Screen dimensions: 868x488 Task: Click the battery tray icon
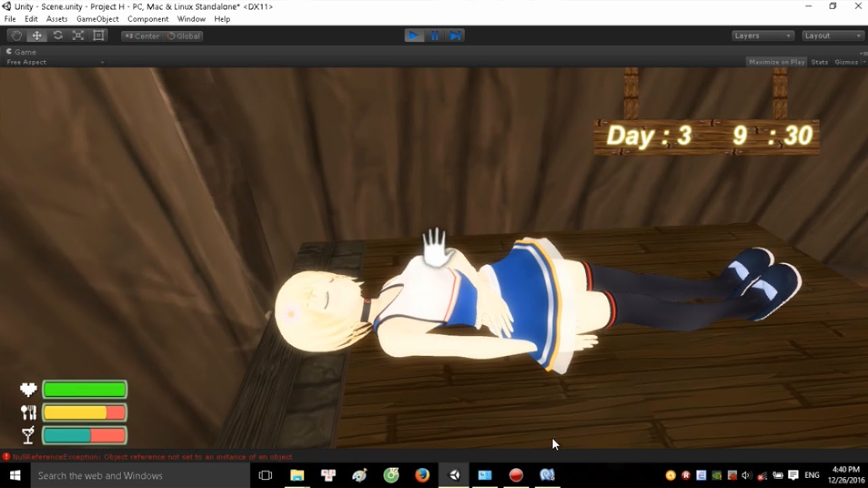click(x=778, y=475)
